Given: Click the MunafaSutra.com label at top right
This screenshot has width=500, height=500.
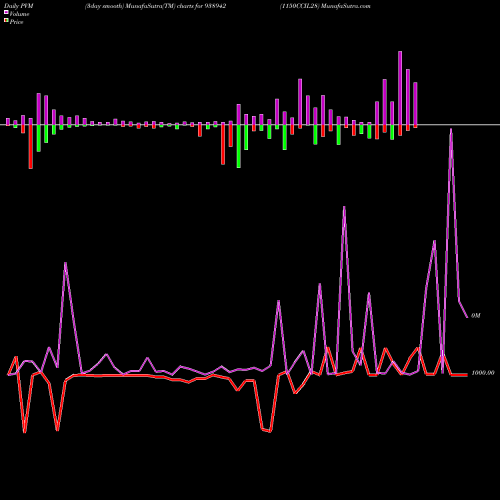Looking at the screenshot, I should point(345,6).
